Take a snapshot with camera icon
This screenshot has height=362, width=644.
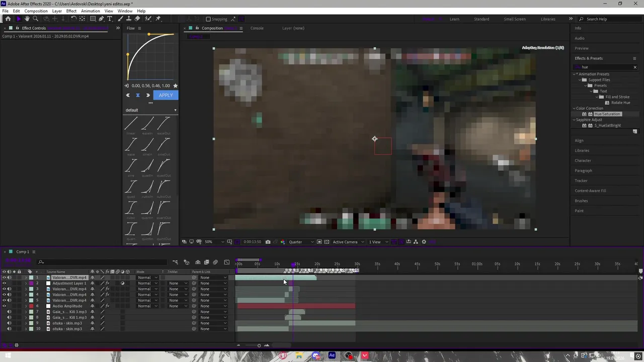(x=268, y=242)
